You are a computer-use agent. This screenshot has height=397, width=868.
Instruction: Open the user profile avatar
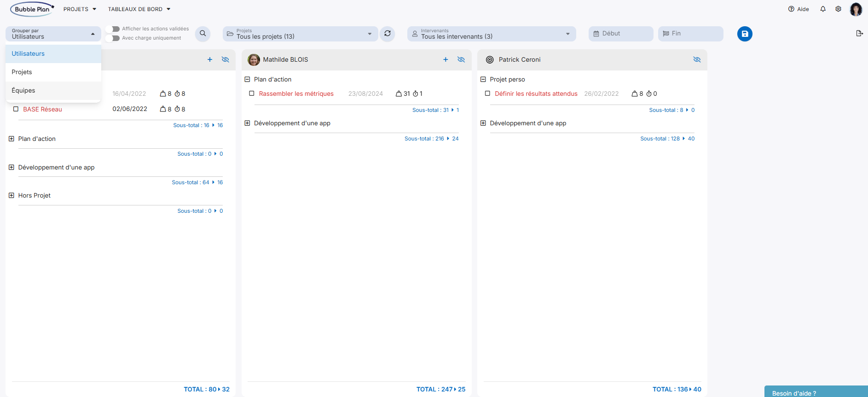point(856,9)
